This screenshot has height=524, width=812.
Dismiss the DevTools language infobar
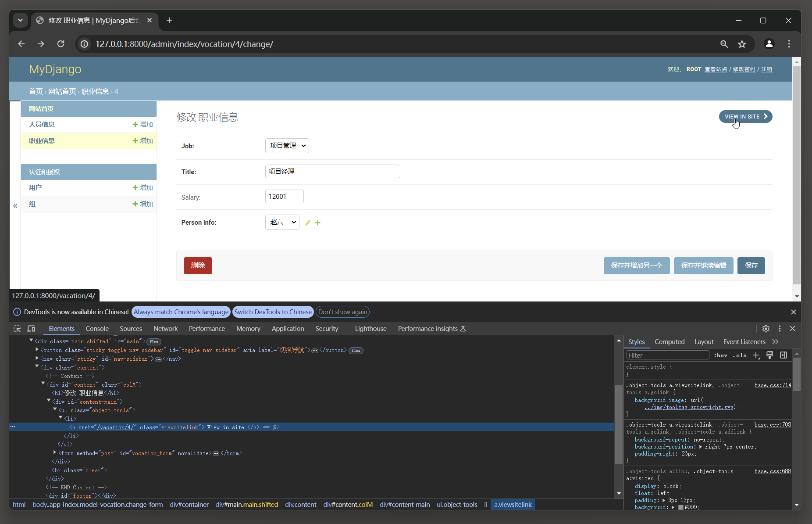(794, 312)
